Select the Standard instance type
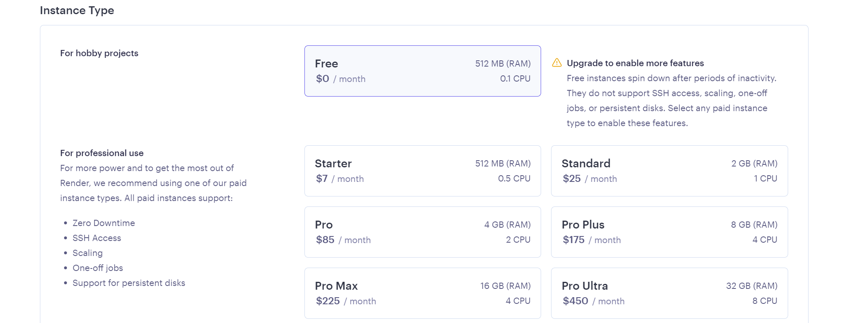This screenshot has height=323, width=868. click(669, 171)
